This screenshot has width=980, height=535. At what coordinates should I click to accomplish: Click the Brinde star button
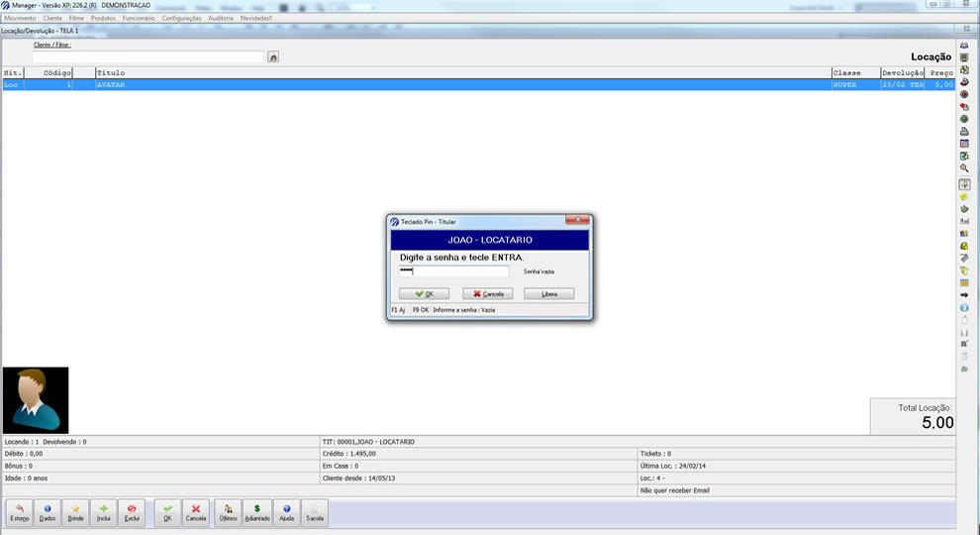[75, 512]
